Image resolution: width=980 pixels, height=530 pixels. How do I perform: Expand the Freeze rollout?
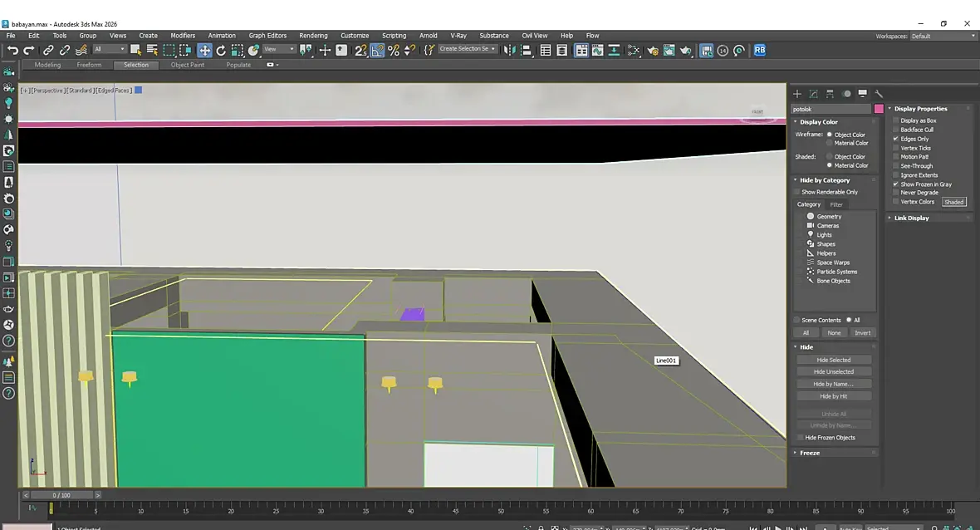(810, 453)
